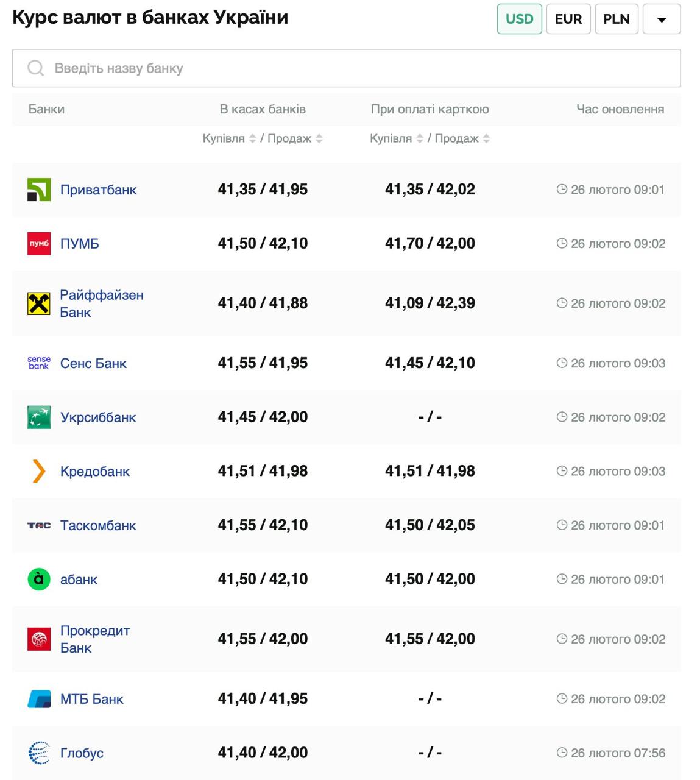This screenshot has height=780, width=700.
Task: Select the PLN currency tab
Action: click(616, 19)
